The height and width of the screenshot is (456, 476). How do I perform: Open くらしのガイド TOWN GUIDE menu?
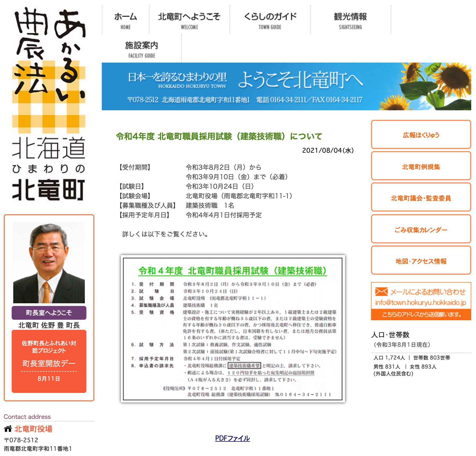coord(270,20)
